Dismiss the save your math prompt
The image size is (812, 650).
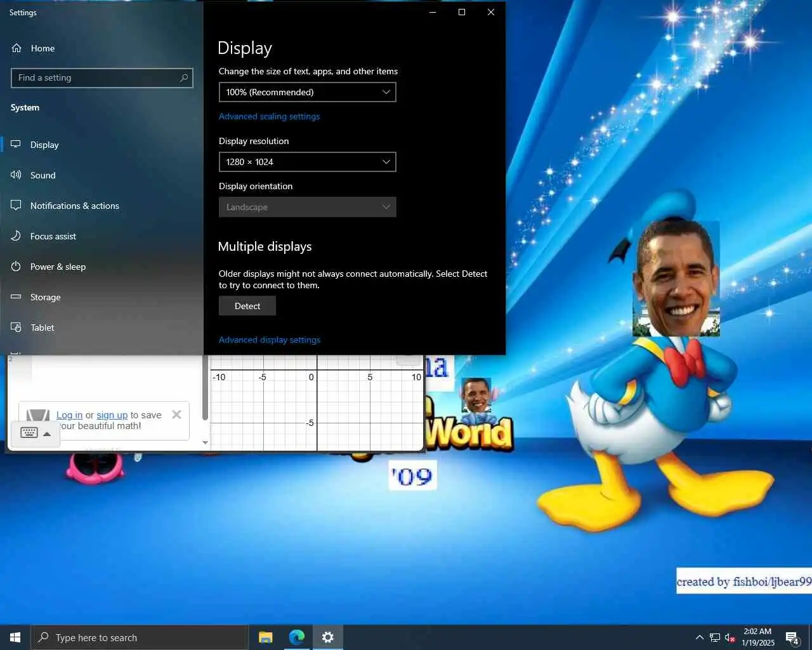point(176,415)
